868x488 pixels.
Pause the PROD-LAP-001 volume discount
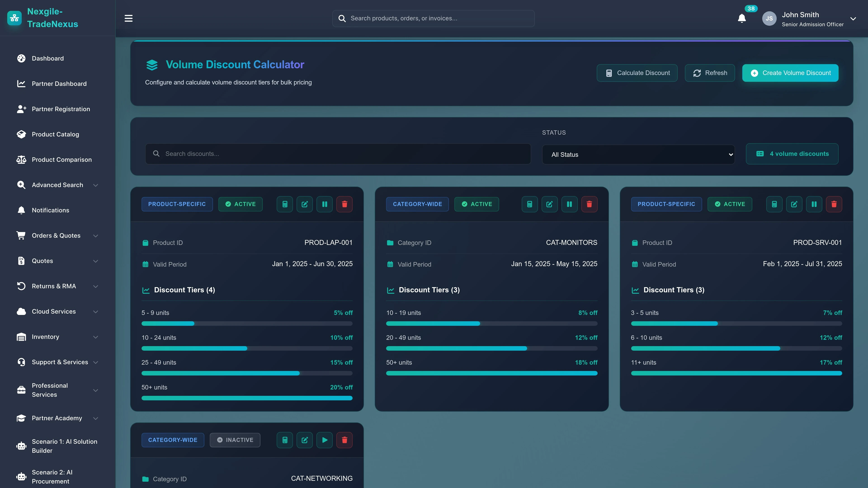325,204
